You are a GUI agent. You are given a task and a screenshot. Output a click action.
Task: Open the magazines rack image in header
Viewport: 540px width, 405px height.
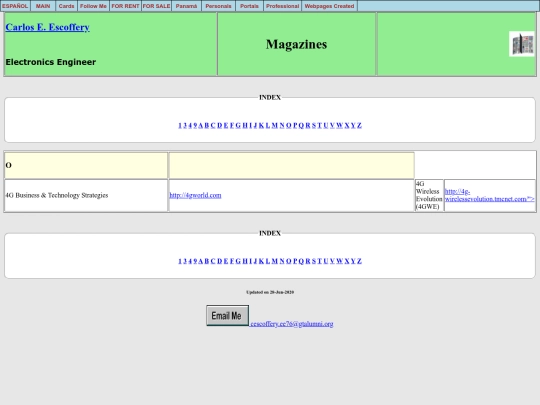coord(521,44)
